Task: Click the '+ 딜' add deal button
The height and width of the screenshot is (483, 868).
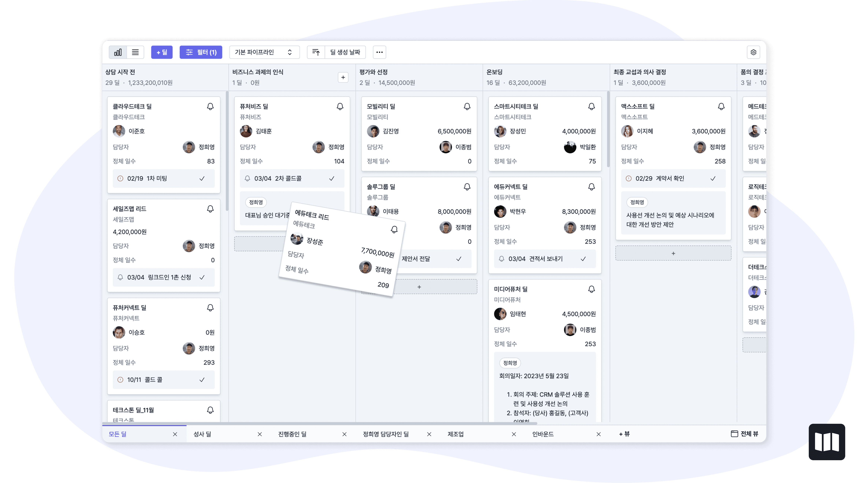Action: pos(162,52)
